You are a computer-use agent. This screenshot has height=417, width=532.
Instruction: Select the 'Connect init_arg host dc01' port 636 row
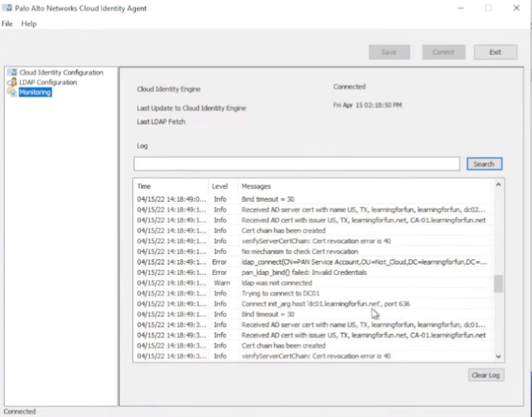click(313, 304)
